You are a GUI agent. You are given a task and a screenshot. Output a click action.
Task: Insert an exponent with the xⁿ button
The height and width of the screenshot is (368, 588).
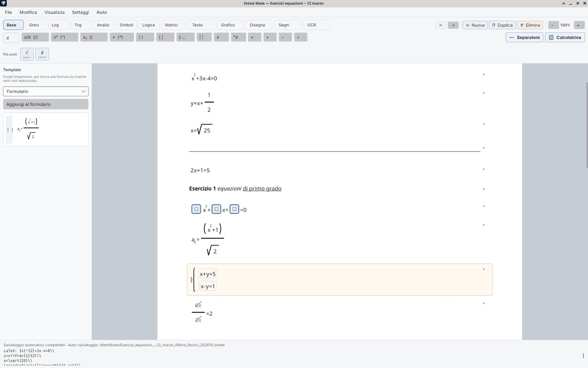point(65,37)
